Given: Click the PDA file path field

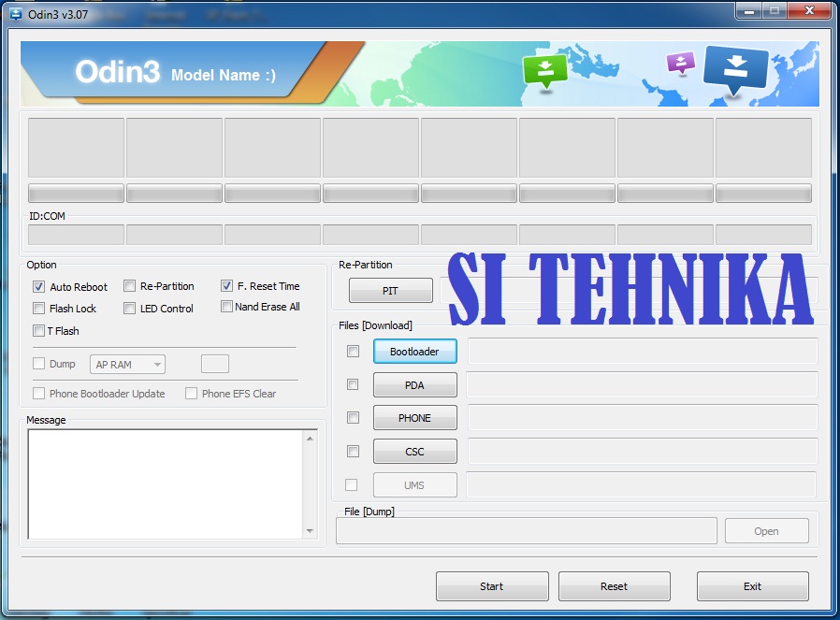Looking at the screenshot, I should click(x=643, y=385).
